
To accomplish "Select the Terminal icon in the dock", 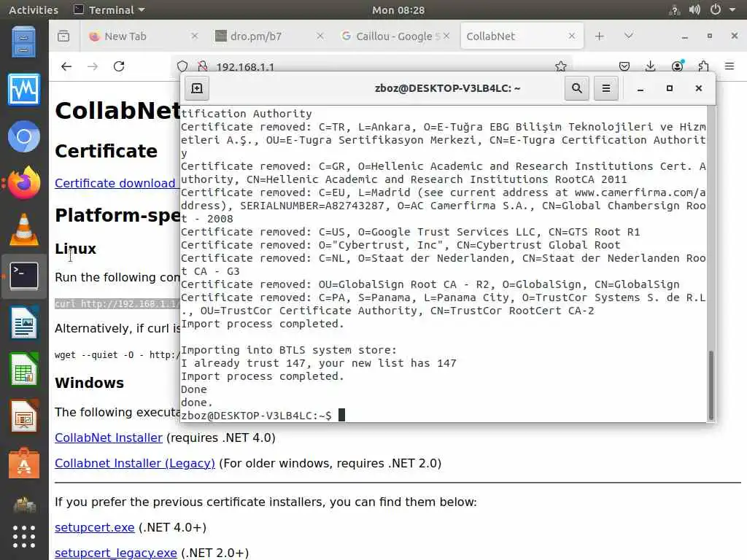I will pos(24,276).
